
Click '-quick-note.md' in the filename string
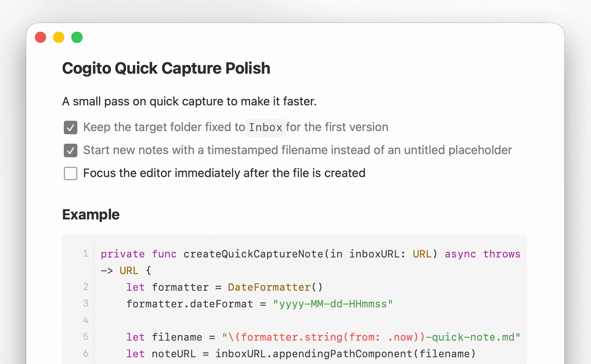point(470,337)
